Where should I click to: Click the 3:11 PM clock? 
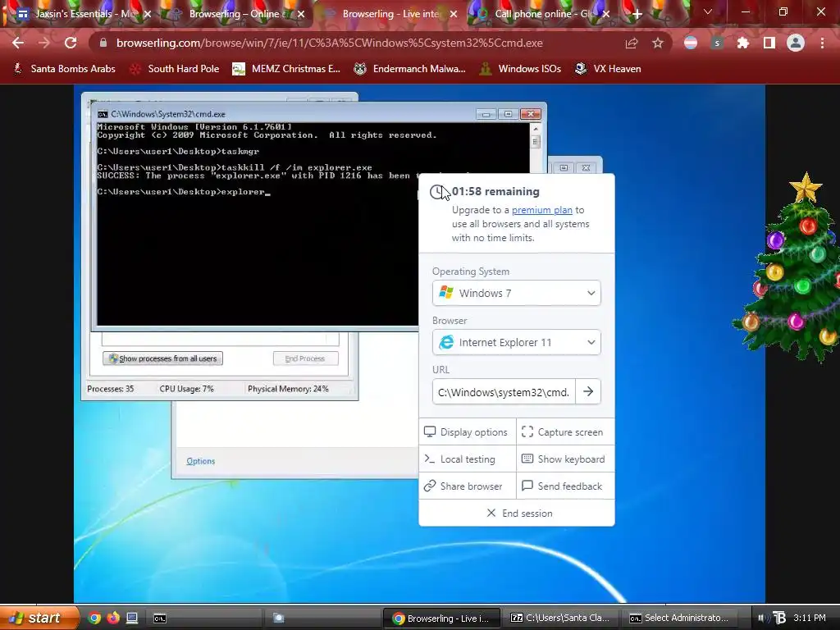(810, 618)
